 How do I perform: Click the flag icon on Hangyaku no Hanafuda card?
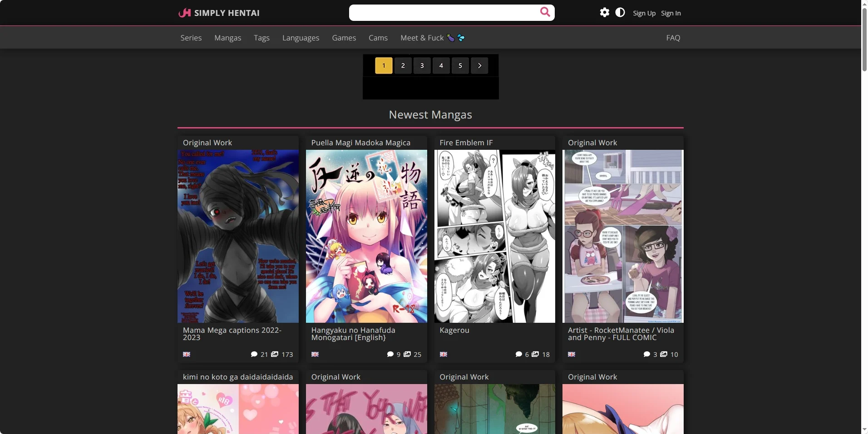(x=315, y=355)
